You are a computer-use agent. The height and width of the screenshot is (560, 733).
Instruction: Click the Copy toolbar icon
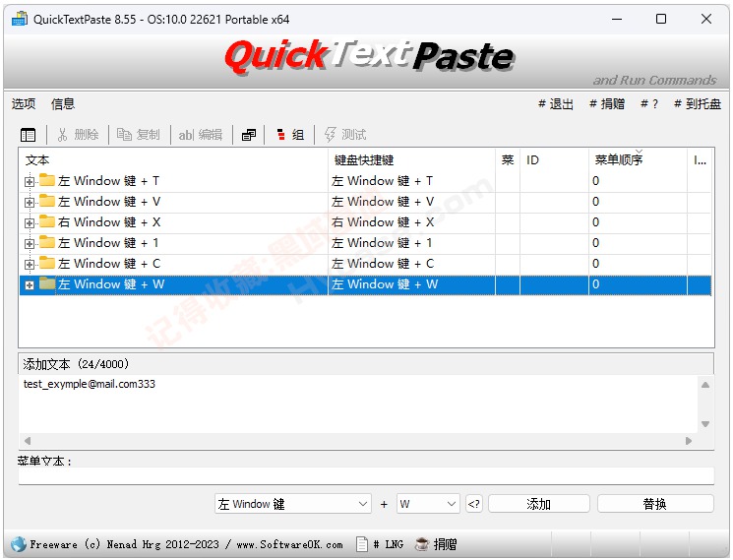pyautogui.click(x=124, y=135)
